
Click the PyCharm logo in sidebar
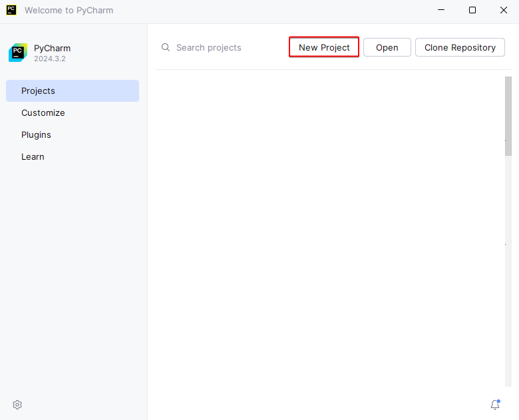[x=18, y=53]
